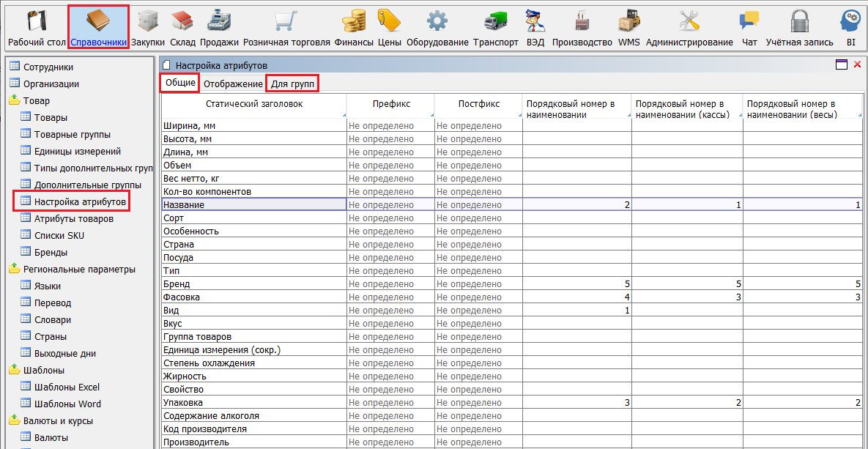Open Продажи cash register icon
Image resolution: width=868 pixels, height=449 pixels.
[219, 21]
